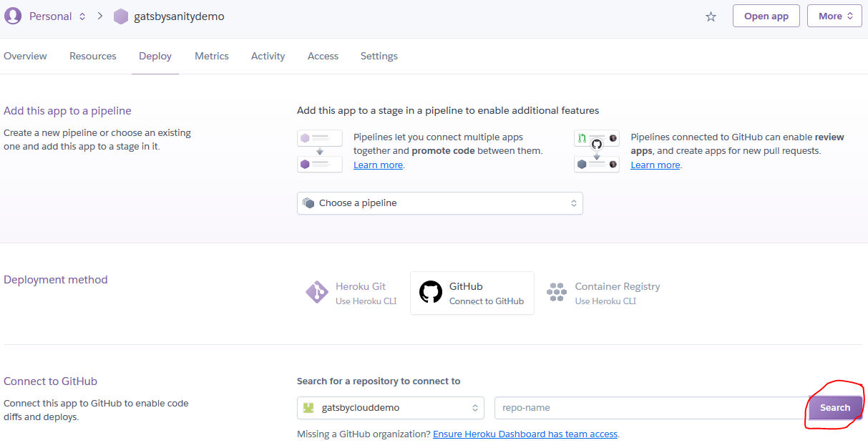Click the pipeline icon in Choose a pipeline
The image size is (868, 448).
308,203
